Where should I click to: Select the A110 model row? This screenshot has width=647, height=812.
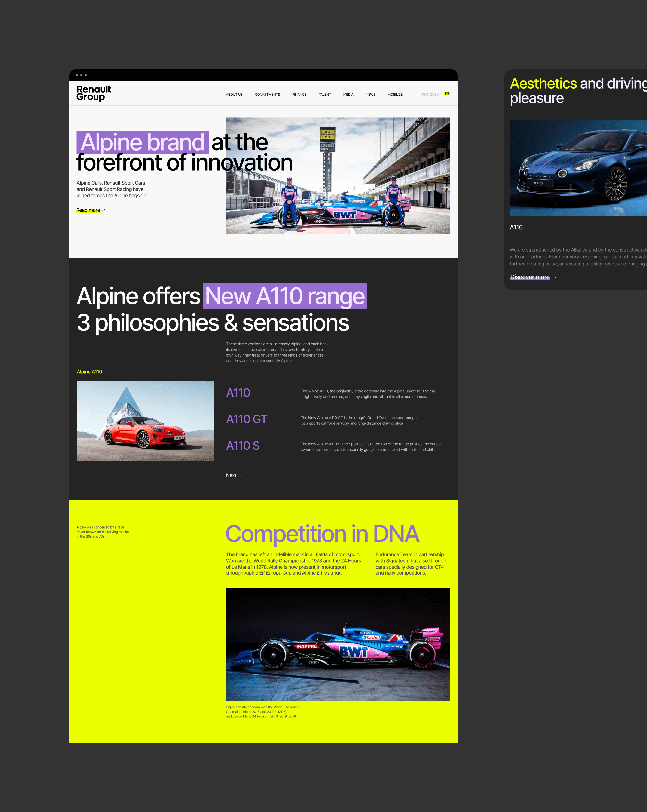(x=238, y=393)
